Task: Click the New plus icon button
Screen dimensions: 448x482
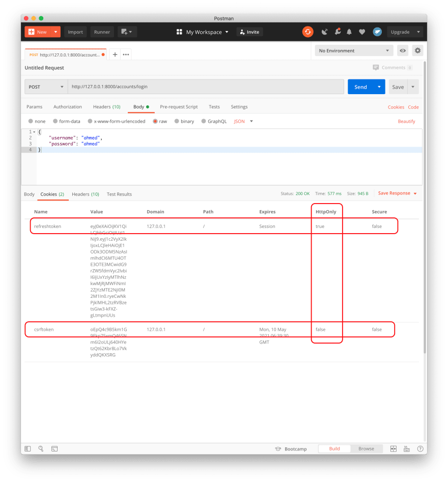Action: click(32, 32)
